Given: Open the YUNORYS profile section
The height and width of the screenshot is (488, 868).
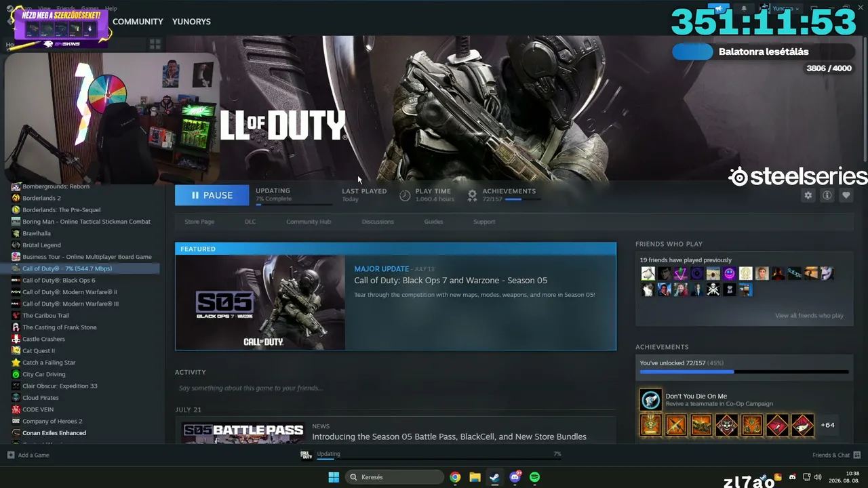Looking at the screenshot, I should point(191,22).
